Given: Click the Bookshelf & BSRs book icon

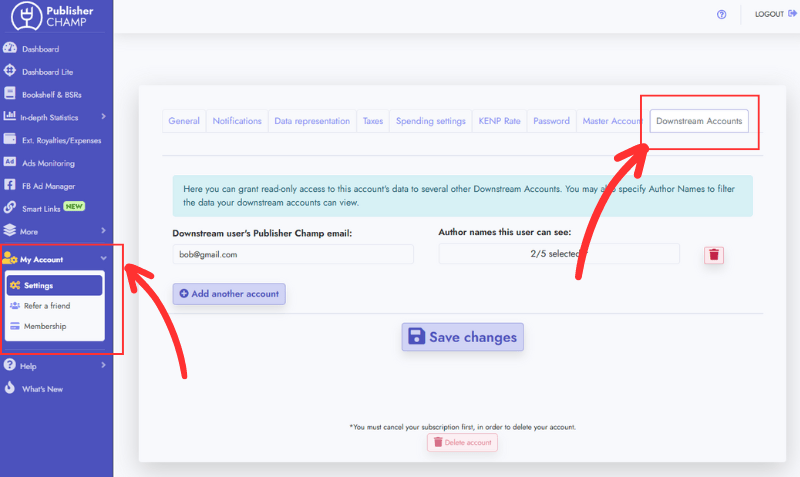Looking at the screenshot, I should 10,93.
